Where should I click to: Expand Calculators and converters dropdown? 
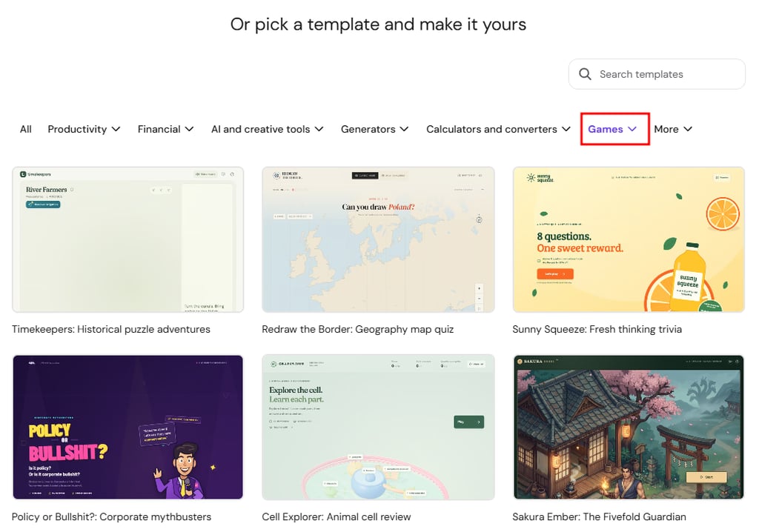pyautogui.click(x=498, y=129)
